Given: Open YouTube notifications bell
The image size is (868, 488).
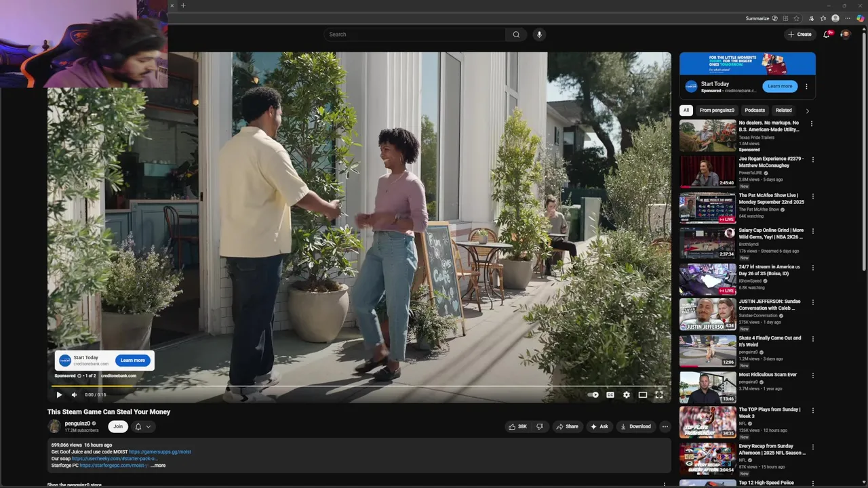Looking at the screenshot, I should coord(827,35).
